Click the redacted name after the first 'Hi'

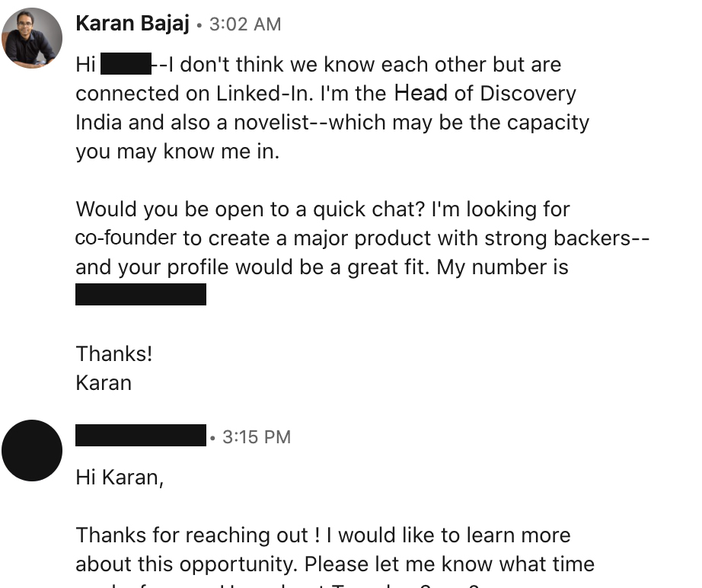[x=126, y=63]
